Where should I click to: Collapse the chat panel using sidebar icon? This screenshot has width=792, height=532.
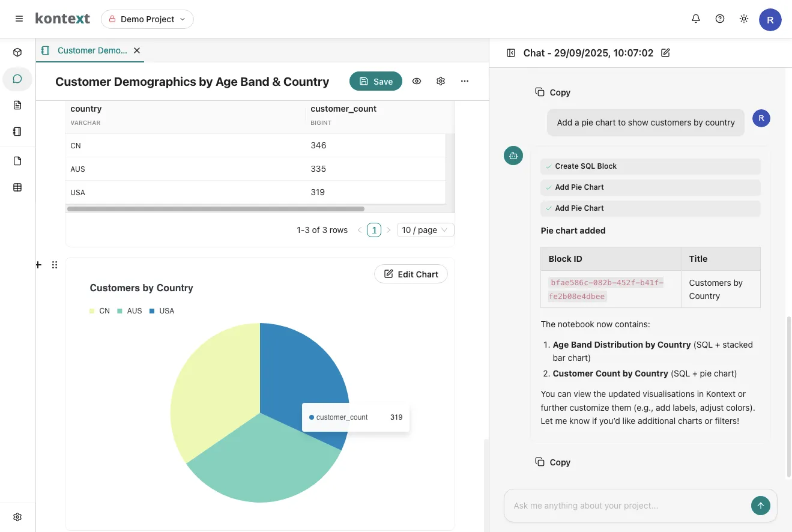click(x=511, y=53)
